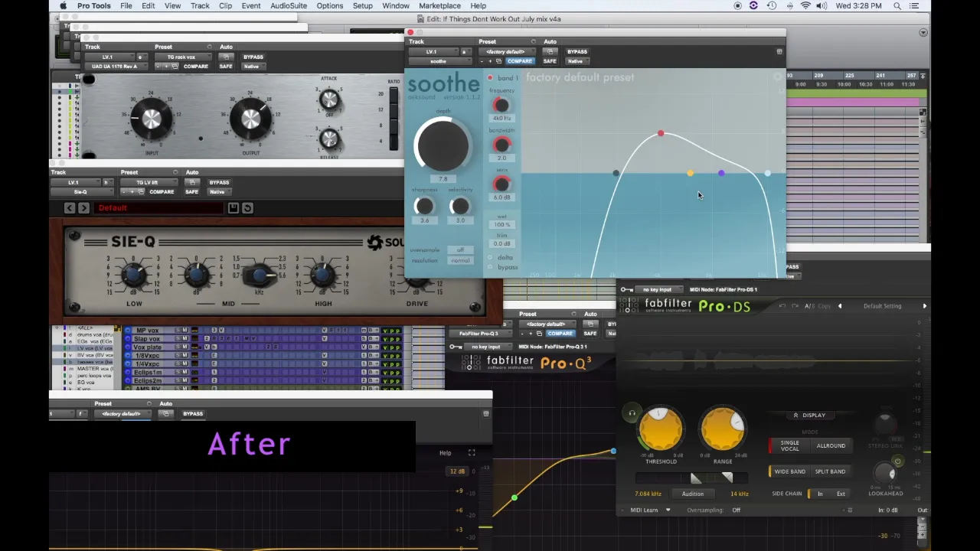The width and height of the screenshot is (980, 551).
Task: Click BYPASS in the Sie-Q window header
Action: click(x=219, y=182)
